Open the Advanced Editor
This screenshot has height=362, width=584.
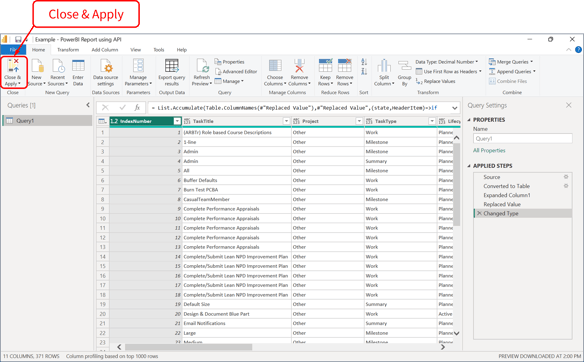coord(236,72)
